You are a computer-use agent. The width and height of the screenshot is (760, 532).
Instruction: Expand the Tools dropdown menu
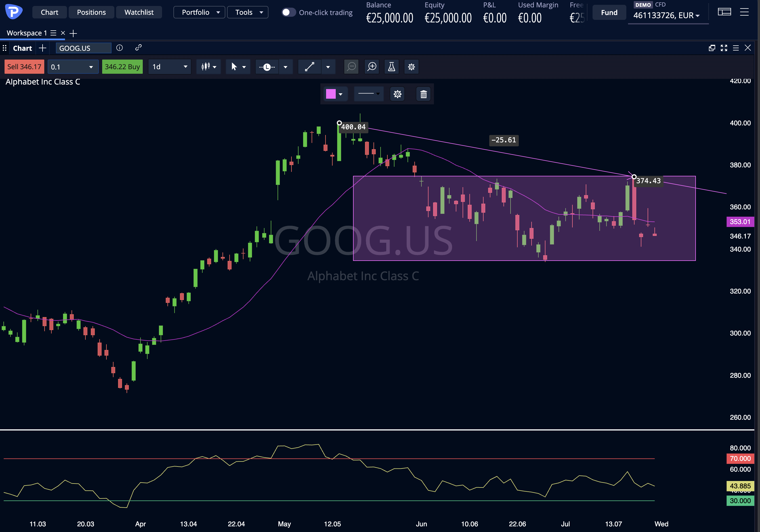[247, 12]
